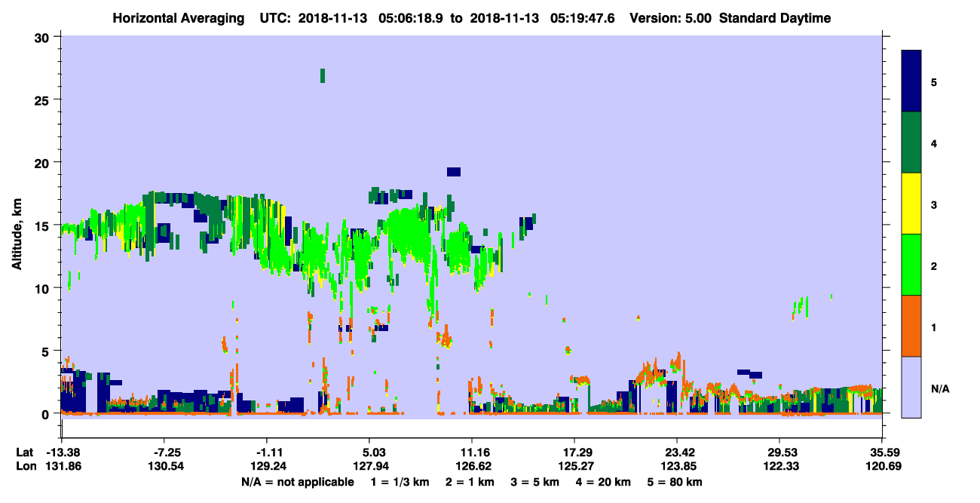Click the isolated green feature near 27 km altitude
The width and height of the screenshot is (980, 503).
pyautogui.click(x=323, y=75)
